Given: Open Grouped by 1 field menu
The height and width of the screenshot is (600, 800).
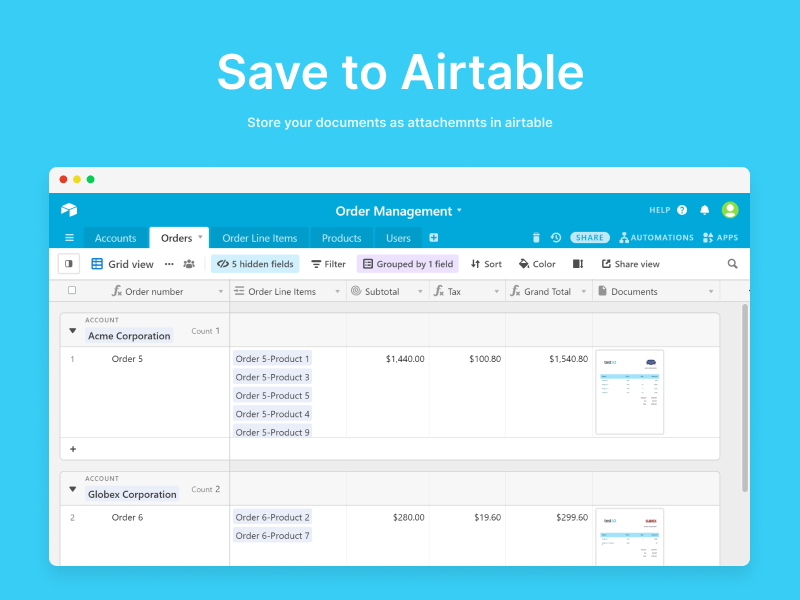Looking at the screenshot, I should click(408, 264).
